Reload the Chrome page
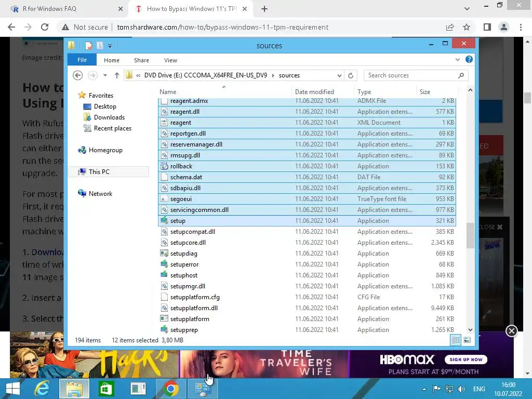The image size is (532, 399). [45, 27]
